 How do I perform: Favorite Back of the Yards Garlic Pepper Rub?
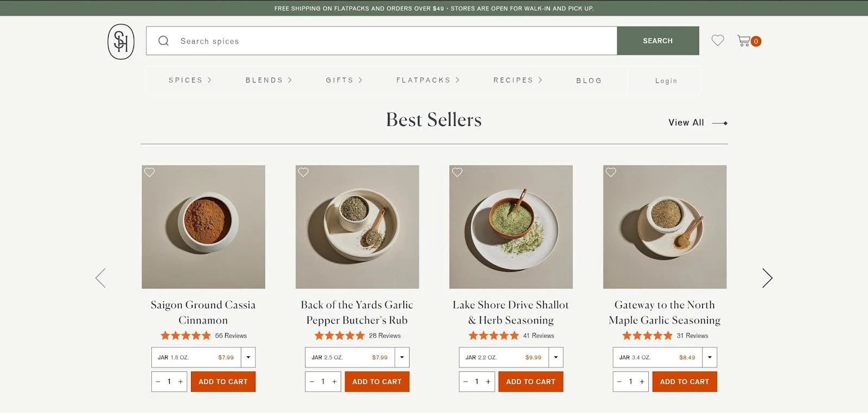coord(303,172)
